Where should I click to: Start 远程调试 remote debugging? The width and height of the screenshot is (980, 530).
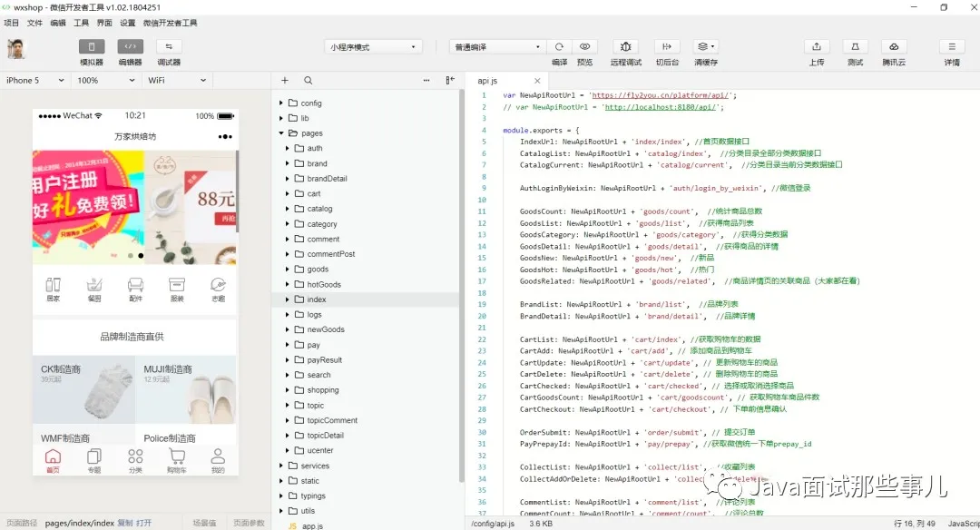tap(624, 52)
